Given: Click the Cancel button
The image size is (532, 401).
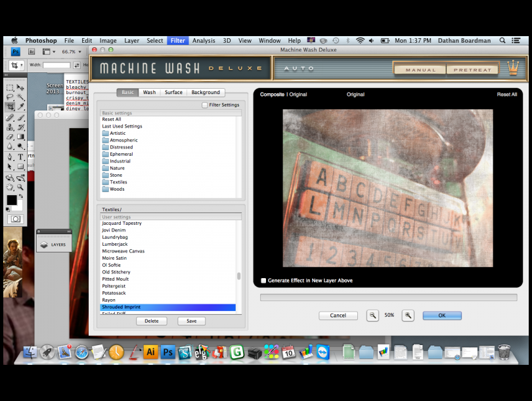Looking at the screenshot, I should click(338, 316).
